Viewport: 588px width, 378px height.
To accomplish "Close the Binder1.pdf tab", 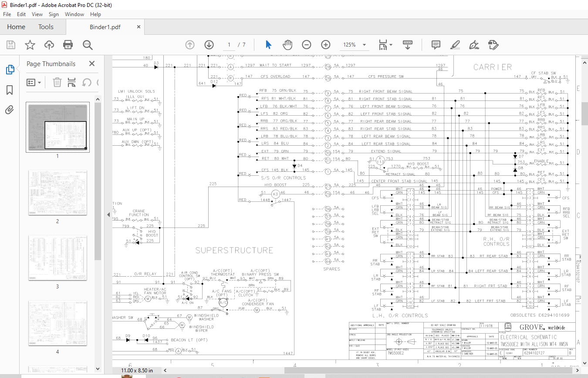I will click(x=139, y=27).
